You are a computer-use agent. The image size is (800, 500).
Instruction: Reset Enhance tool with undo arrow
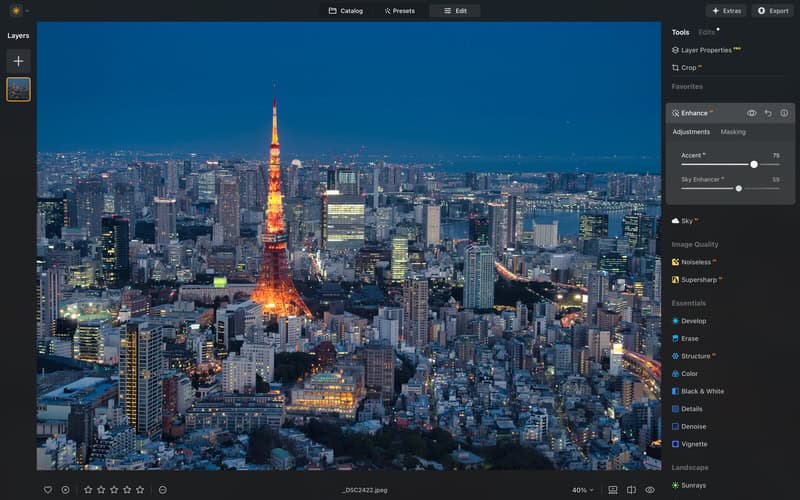768,113
